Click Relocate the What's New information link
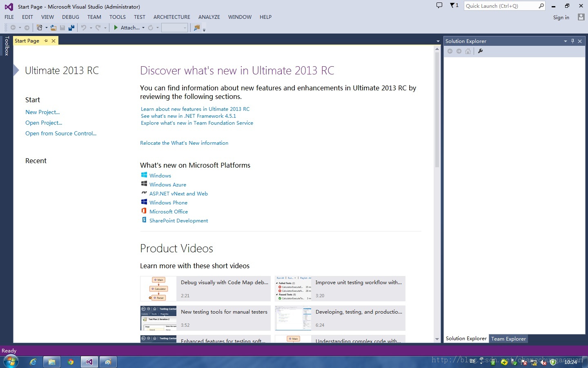This screenshot has height=368, width=588. click(184, 143)
